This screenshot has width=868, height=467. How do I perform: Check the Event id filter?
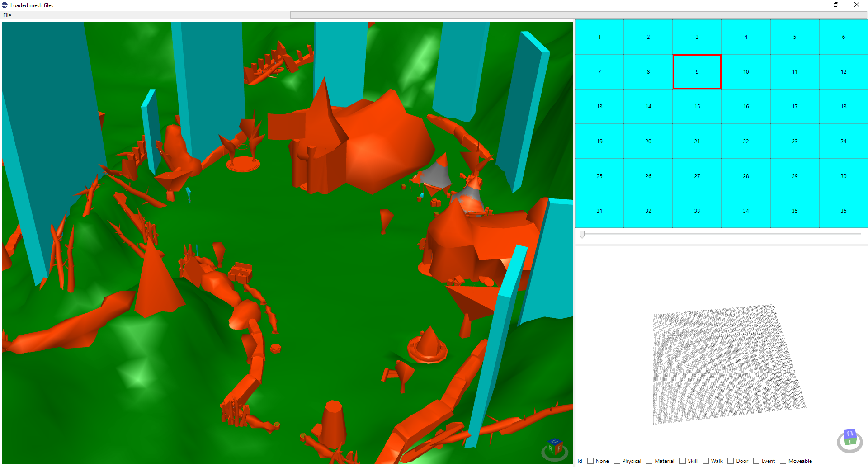756,461
